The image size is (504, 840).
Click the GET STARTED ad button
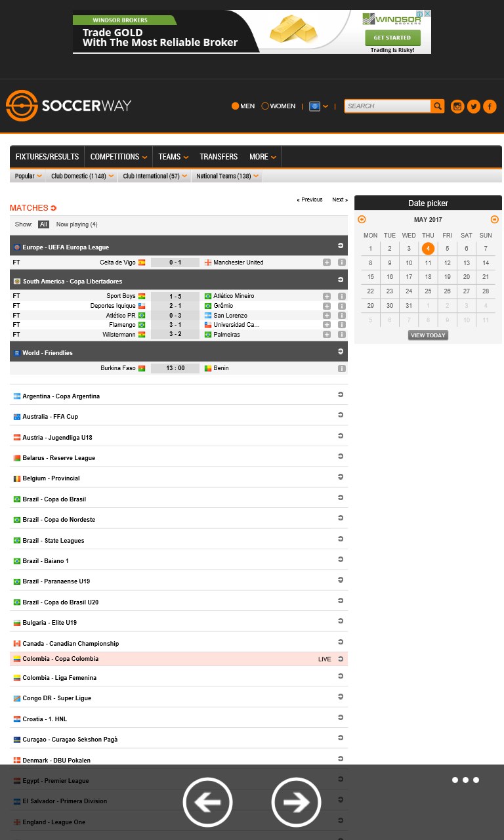392,37
